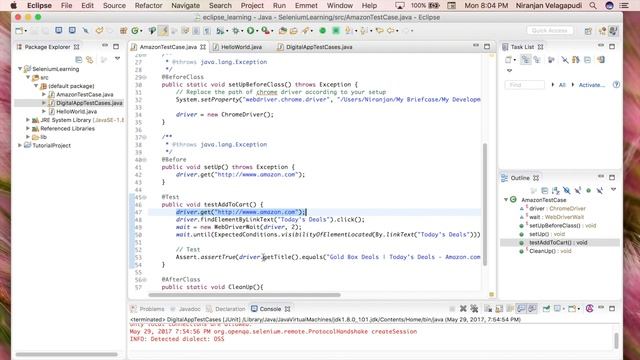Image resolution: width=640 pixels, height=360 pixels.
Task: Click the Open Perspective icon near Quick Access
Action: click(588, 31)
